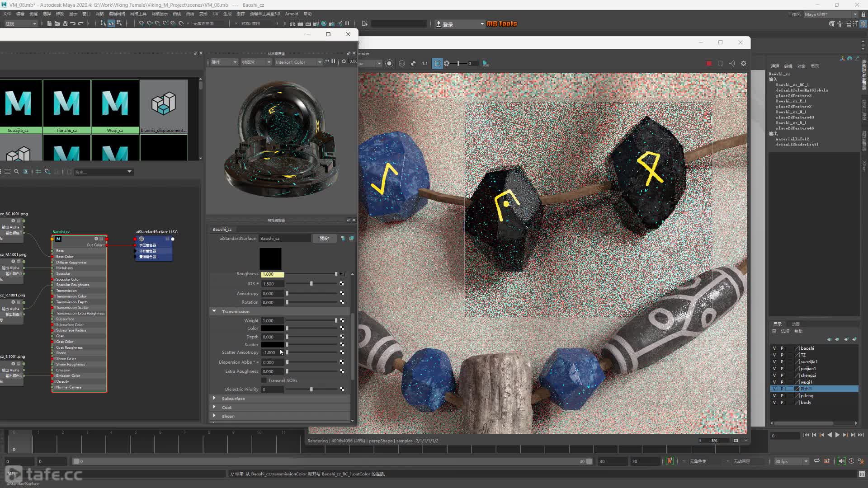The height and width of the screenshot is (488, 868).
Task: Click the MS Tools logo button
Action: coord(502,24)
